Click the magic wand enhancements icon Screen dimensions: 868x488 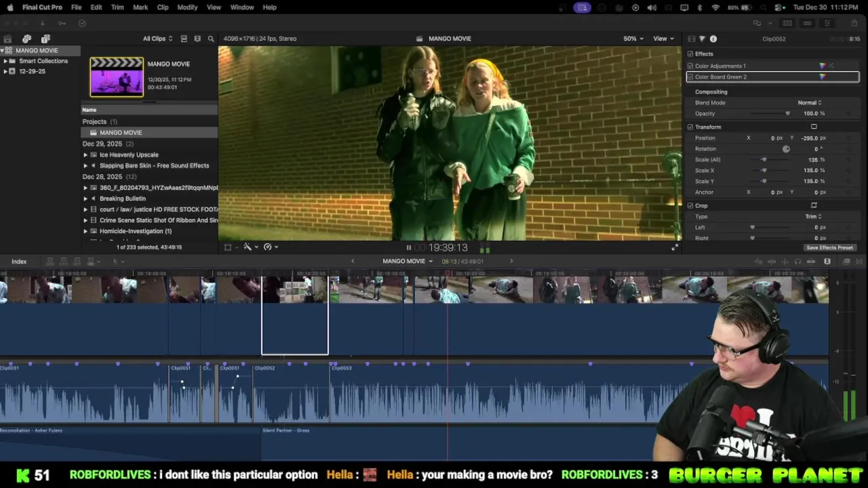[248, 247]
